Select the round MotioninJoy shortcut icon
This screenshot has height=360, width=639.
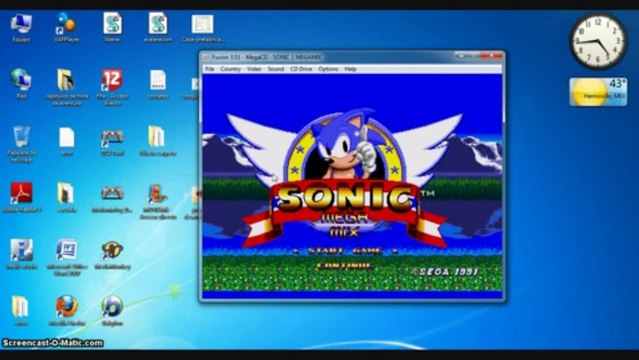(x=112, y=254)
